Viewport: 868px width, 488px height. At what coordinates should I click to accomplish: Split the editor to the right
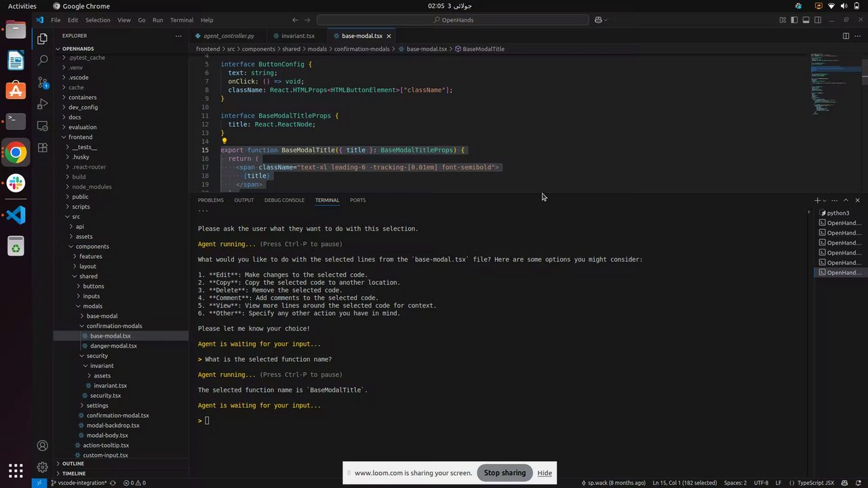(846, 36)
